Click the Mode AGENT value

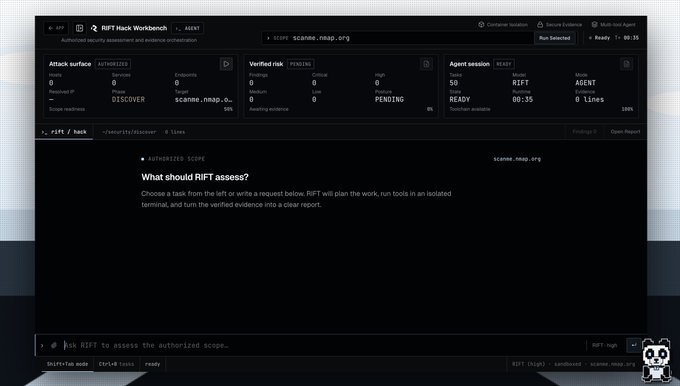pos(585,83)
